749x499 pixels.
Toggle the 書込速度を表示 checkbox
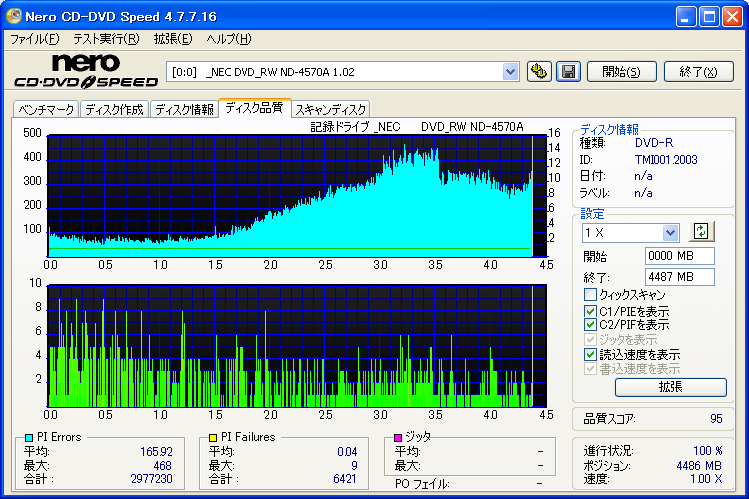tap(590, 369)
